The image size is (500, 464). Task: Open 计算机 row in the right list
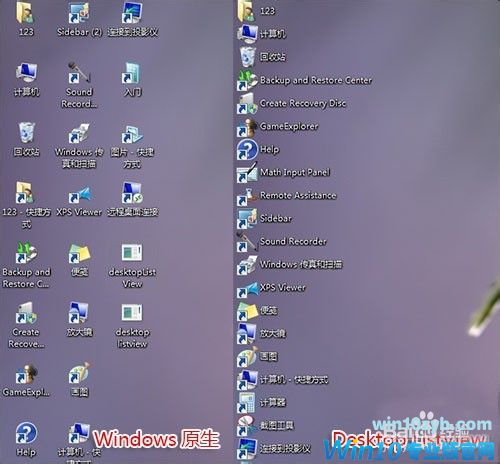coord(262,33)
